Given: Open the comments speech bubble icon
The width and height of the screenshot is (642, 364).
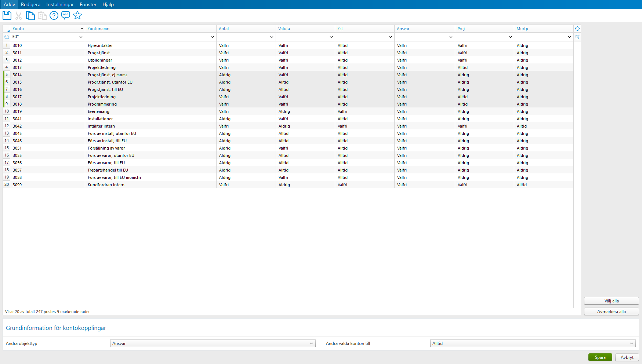Looking at the screenshot, I should [x=66, y=15].
